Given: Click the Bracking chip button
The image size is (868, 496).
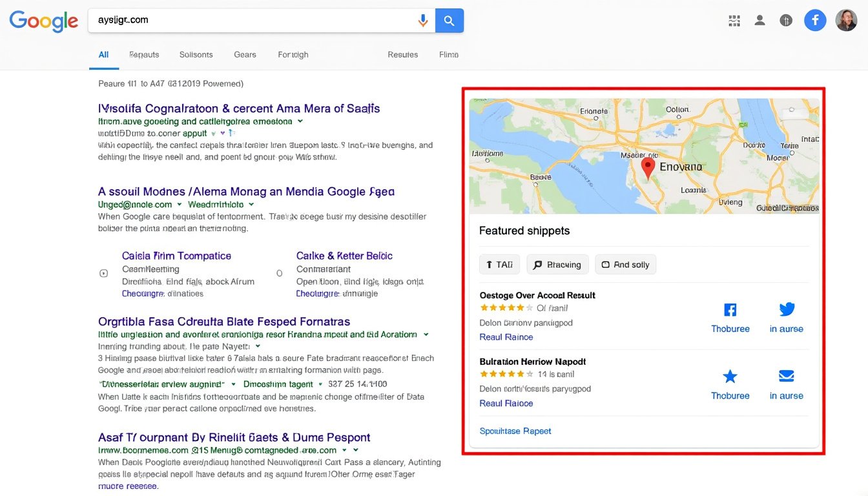Looking at the screenshot, I should 557,264.
